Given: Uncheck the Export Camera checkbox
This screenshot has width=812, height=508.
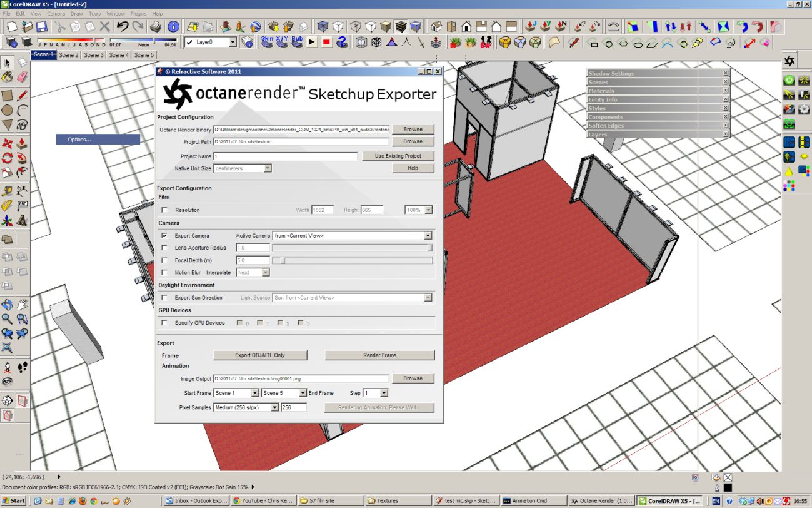Looking at the screenshot, I should (x=164, y=236).
